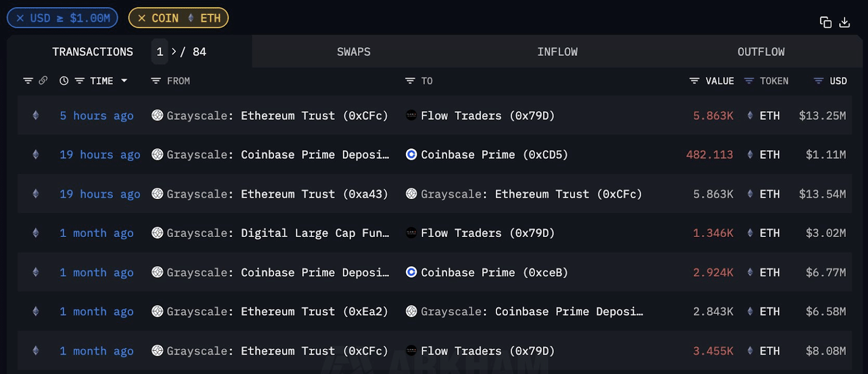Open Coinbase Prime (0xCD5) address
This screenshot has width=868, height=374.
[x=494, y=154]
